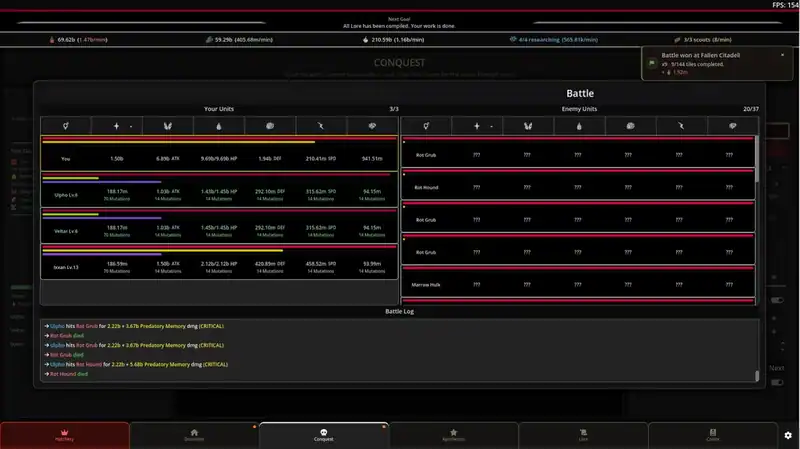Click the 3/3 Your Units counter
This screenshot has height=449, width=800.
(x=394, y=109)
